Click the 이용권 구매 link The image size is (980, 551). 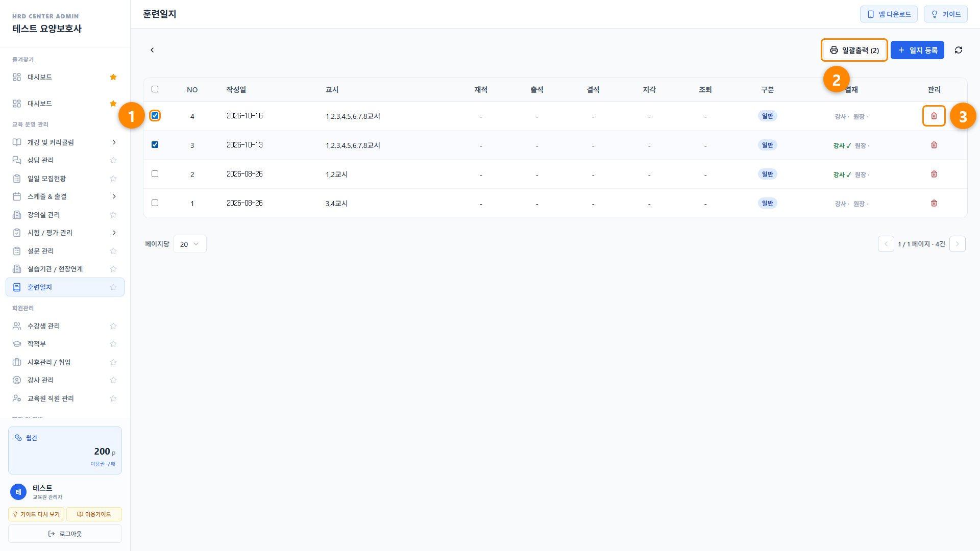[x=103, y=464]
